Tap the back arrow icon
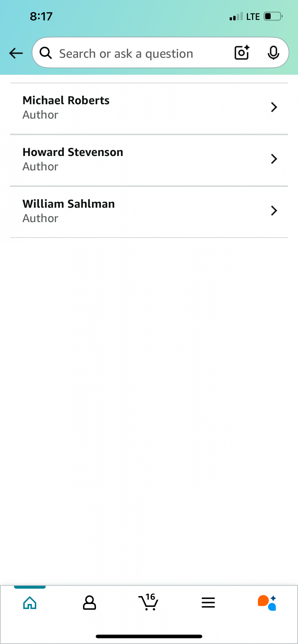 coord(16,53)
